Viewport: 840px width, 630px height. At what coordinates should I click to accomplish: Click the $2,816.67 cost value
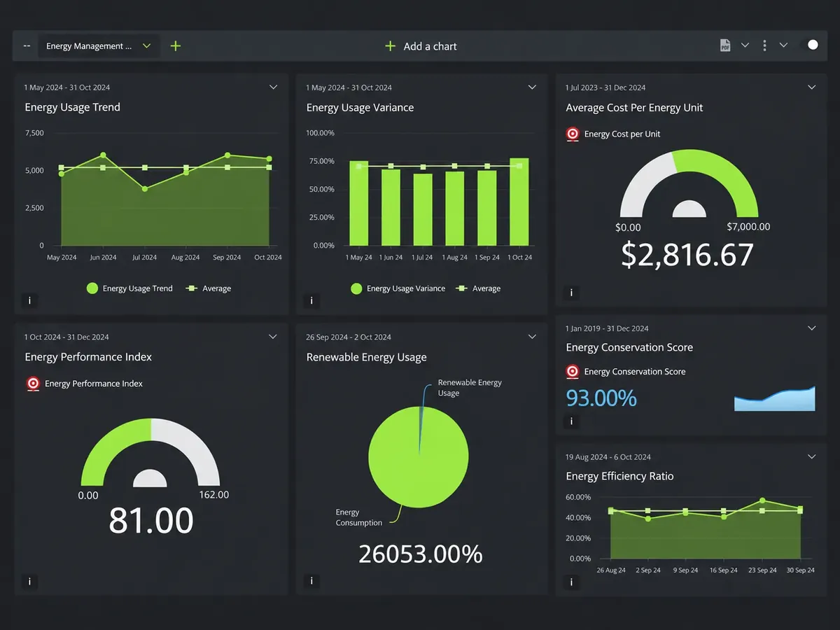click(x=687, y=255)
